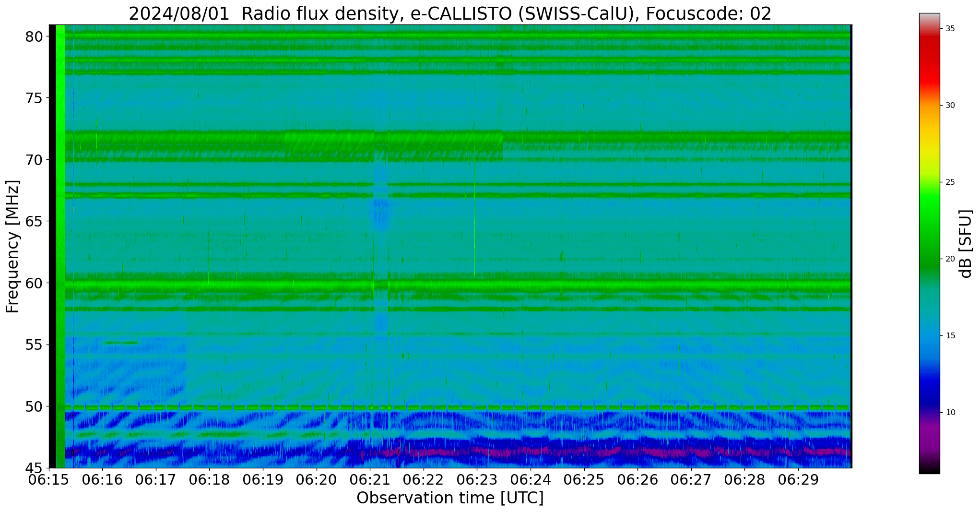Click the 70 MHz frequency tick label
This screenshot has width=980, height=512.
click(x=34, y=160)
